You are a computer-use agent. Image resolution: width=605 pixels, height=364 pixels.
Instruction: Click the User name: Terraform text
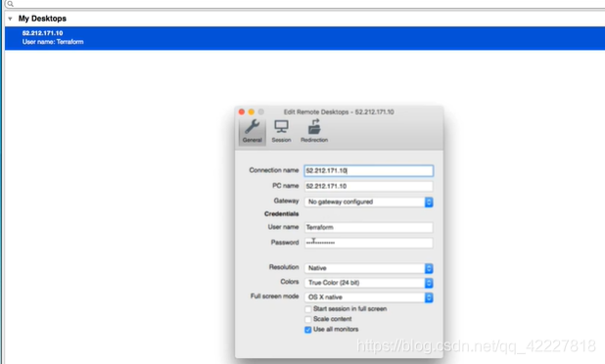click(53, 42)
